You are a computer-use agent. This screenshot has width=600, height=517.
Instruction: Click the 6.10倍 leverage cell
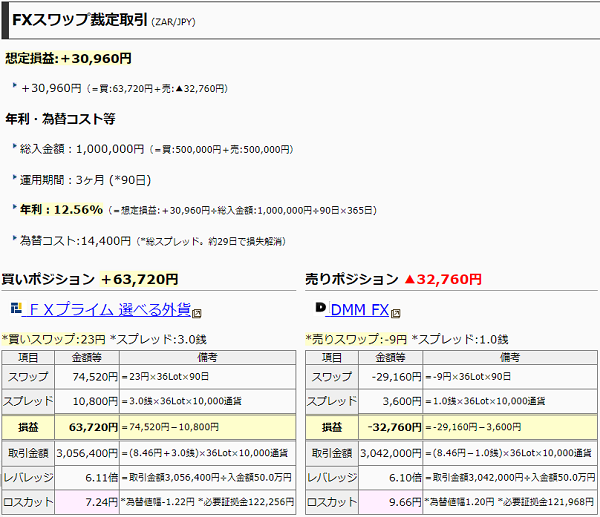coord(390,478)
